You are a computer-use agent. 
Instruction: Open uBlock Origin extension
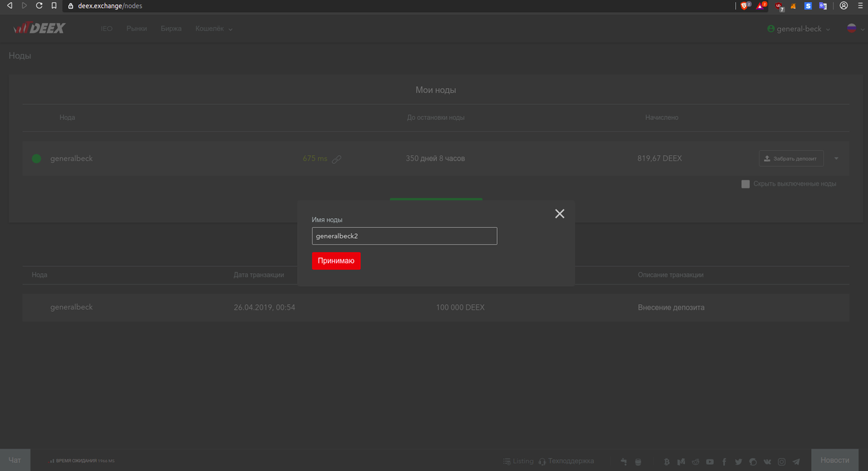tap(780, 6)
